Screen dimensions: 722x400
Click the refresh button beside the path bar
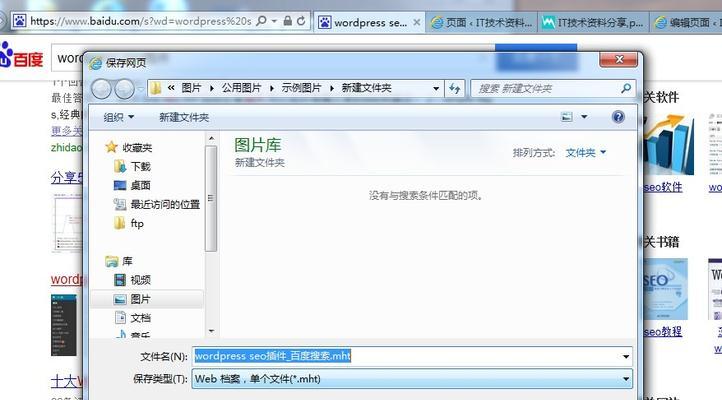[455, 88]
